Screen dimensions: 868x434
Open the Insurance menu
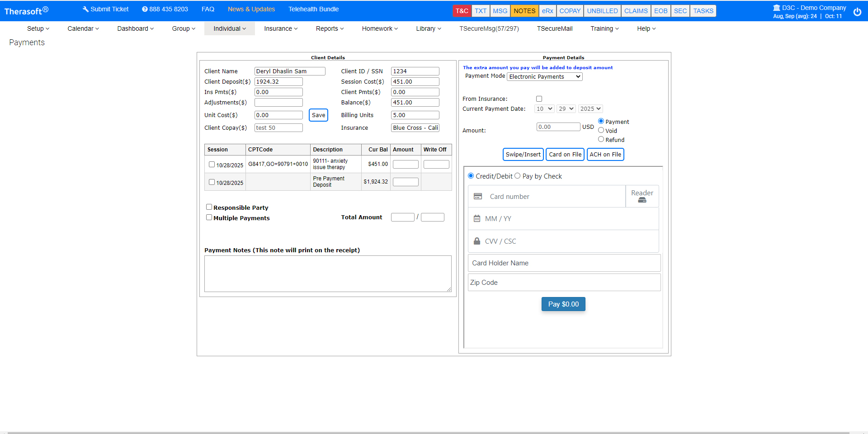pos(281,28)
